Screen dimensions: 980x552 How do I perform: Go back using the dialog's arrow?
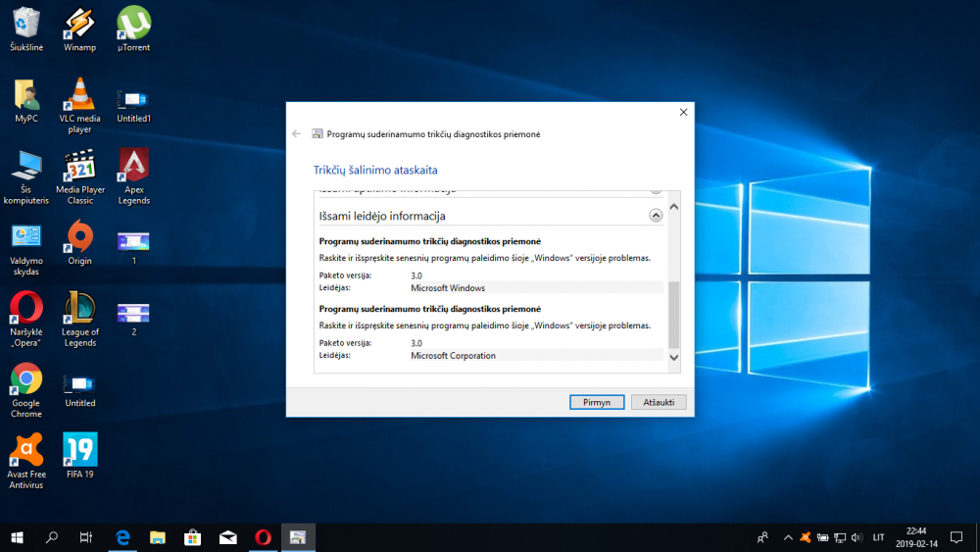pyautogui.click(x=296, y=133)
